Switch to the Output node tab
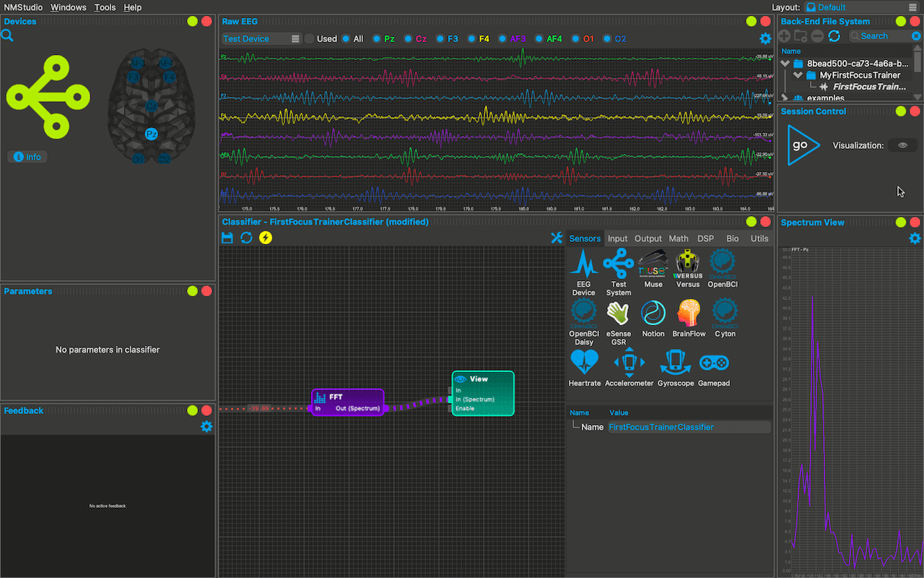 (x=648, y=238)
